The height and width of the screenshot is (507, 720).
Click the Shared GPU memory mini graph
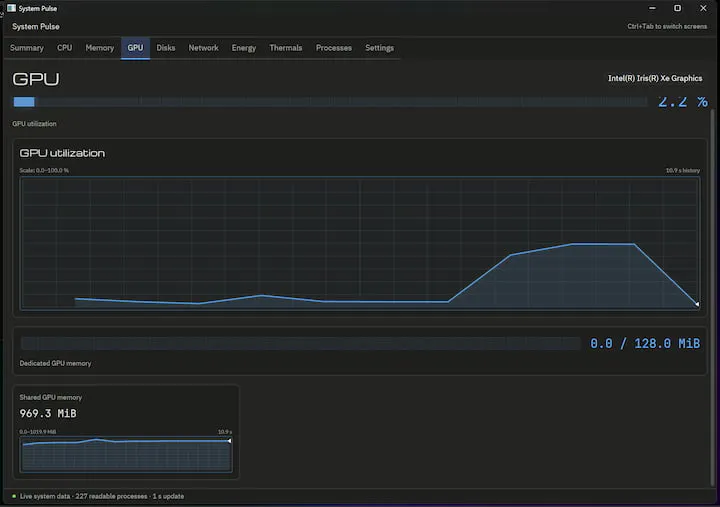(x=126, y=454)
